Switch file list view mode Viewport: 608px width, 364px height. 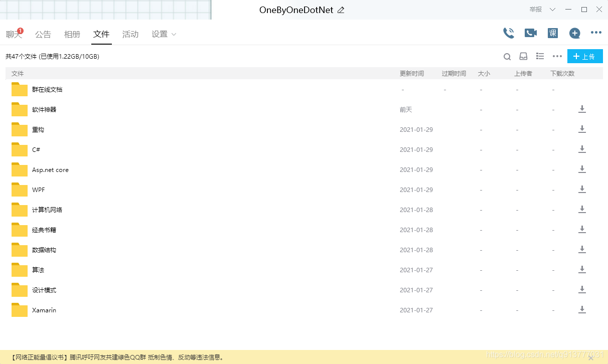540,56
